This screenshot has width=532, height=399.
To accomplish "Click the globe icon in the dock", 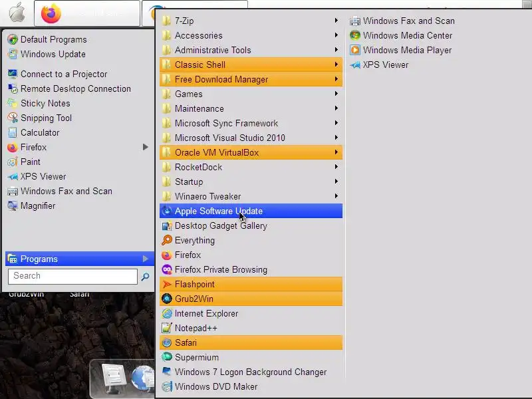I will [x=142, y=377].
